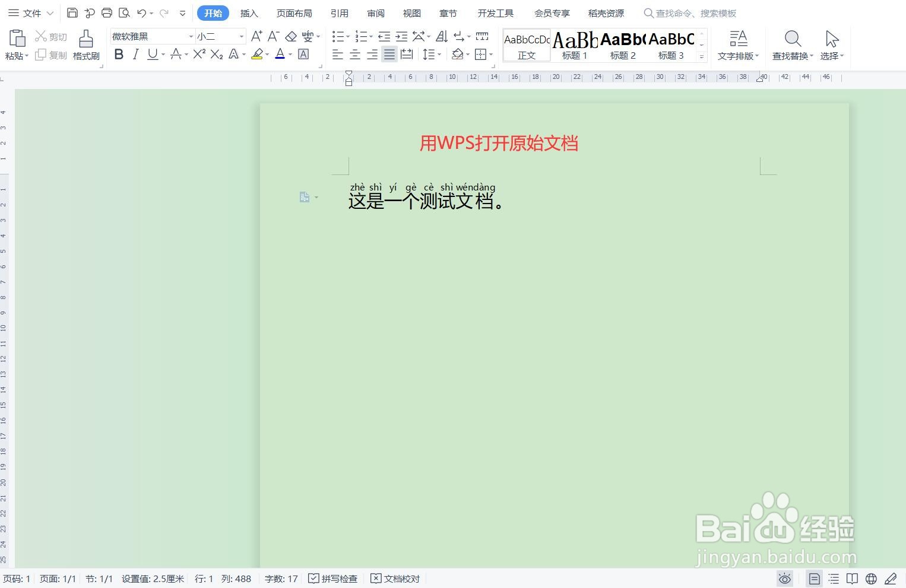Click the clear formatting eraser icon
906x588 pixels.
291,37
